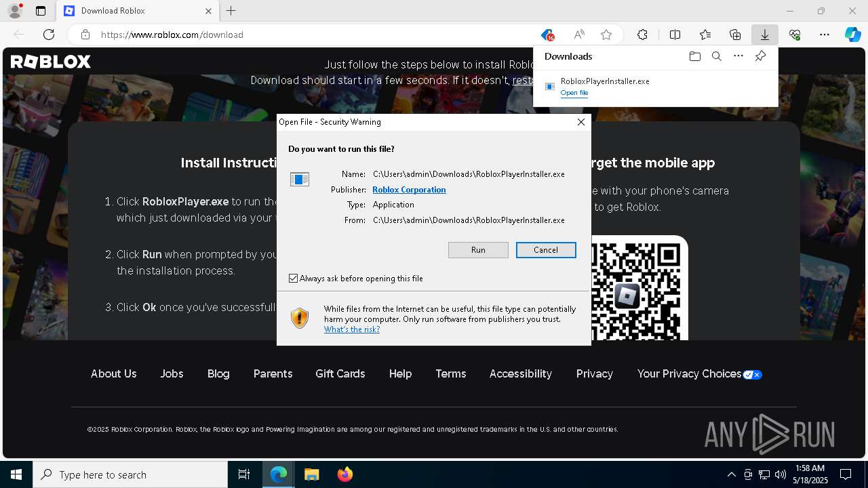Image resolution: width=868 pixels, height=488 pixels.
Task: Click the taskbar search box
Action: pyautogui.click(x=130, y=474)
